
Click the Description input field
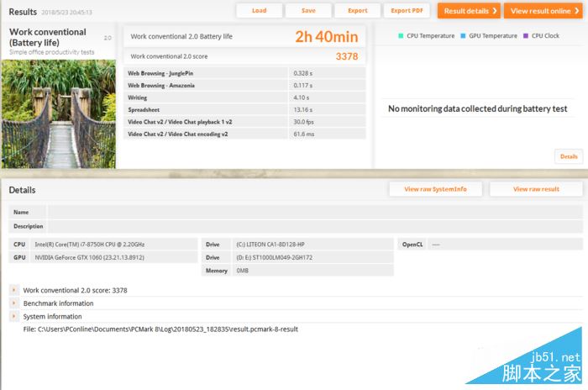tap(315, 226)
